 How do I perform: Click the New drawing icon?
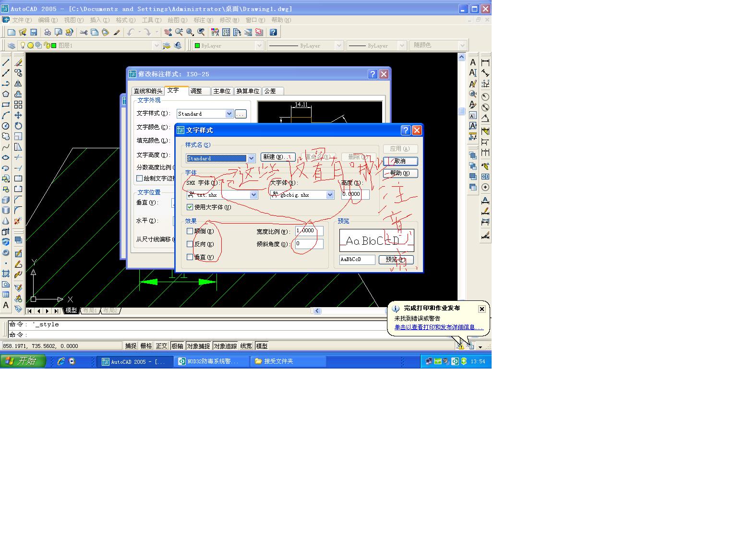(x=12, y=32)
